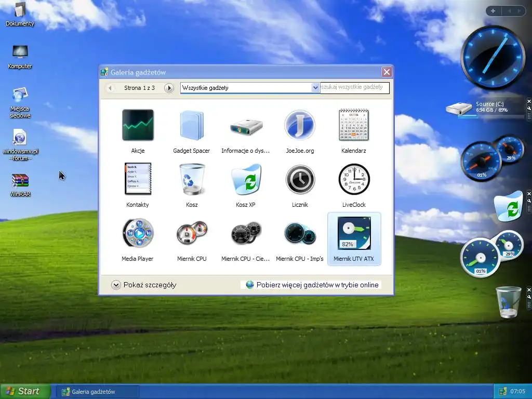
Task: Select the JoeJoe.org gadget
Action: (x=300, y=131)
